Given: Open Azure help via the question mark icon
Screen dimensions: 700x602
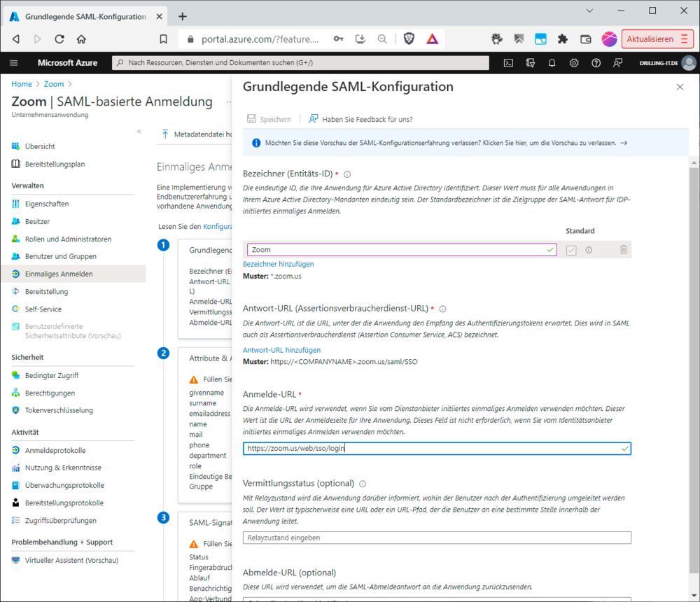Looking at the screenshot, I should (x=596, y=62).
